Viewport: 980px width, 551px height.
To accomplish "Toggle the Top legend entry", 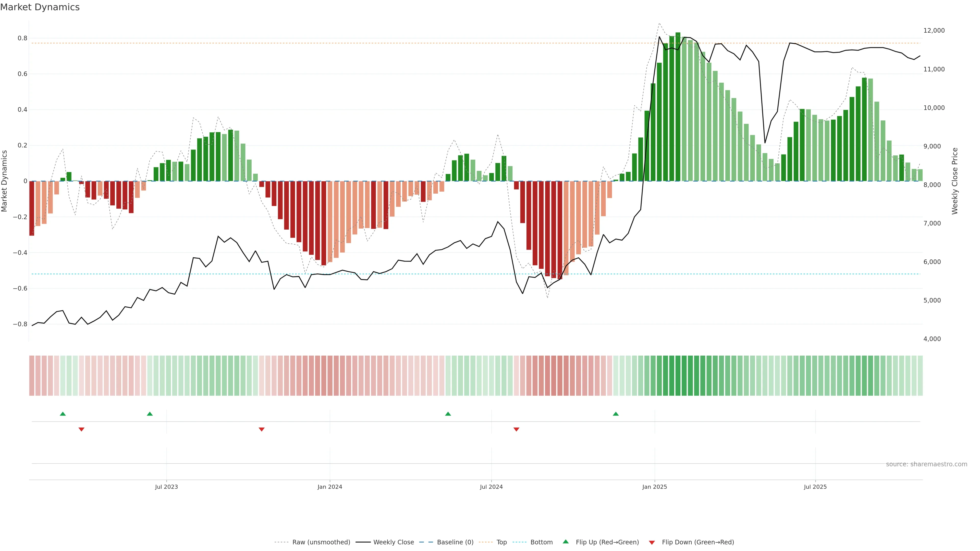I will (x=501, y=542).
